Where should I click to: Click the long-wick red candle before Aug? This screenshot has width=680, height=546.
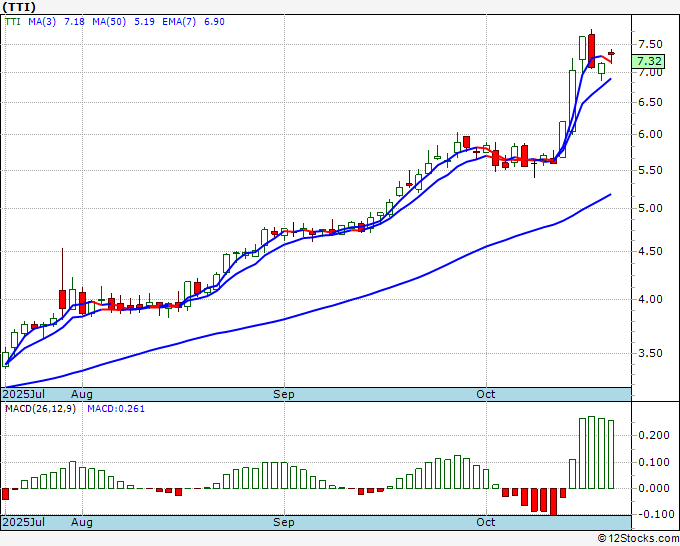(62, 283)
